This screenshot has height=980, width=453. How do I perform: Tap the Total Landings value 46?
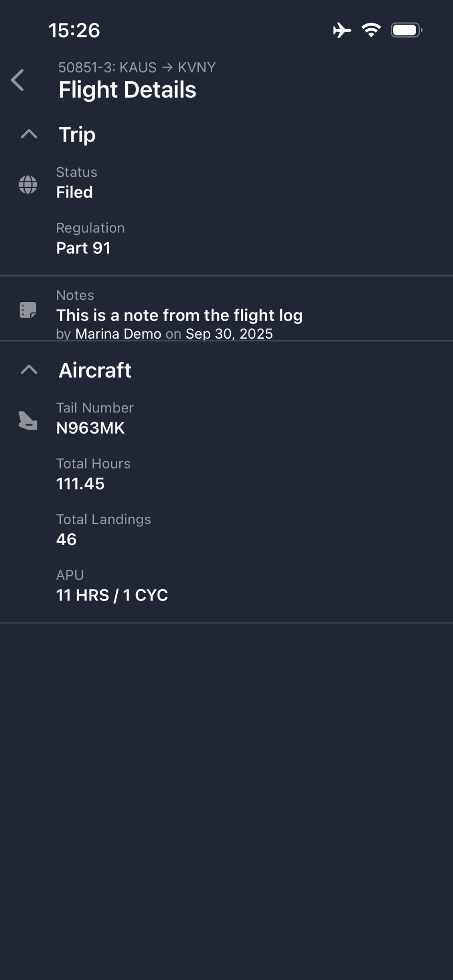pyautogui.click(x=66, y=539)
